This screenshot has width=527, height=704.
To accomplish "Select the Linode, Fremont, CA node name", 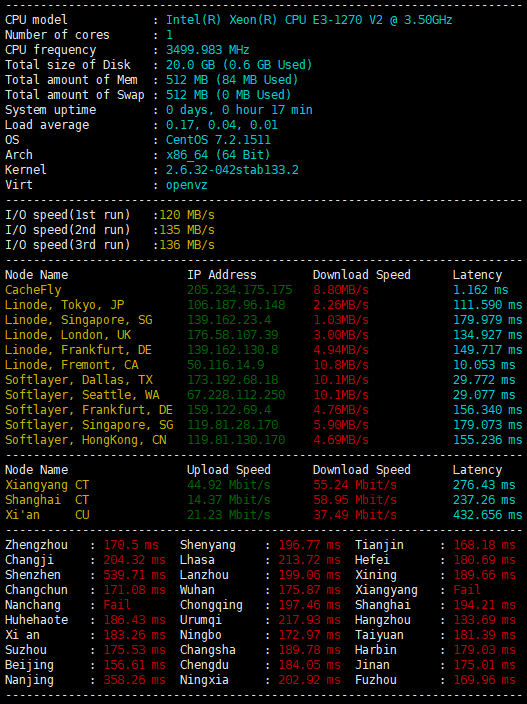I will (71, 365).
